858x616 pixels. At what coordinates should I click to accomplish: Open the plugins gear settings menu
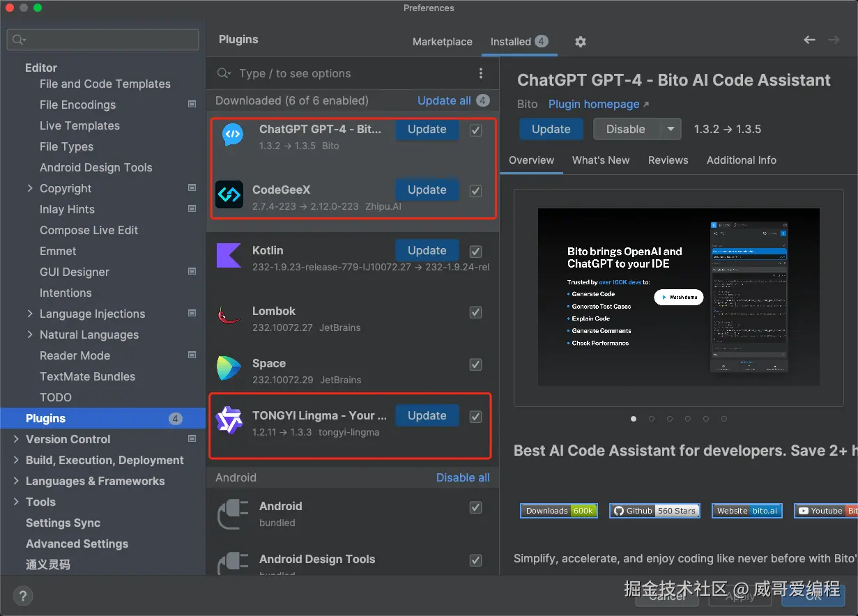581,42
